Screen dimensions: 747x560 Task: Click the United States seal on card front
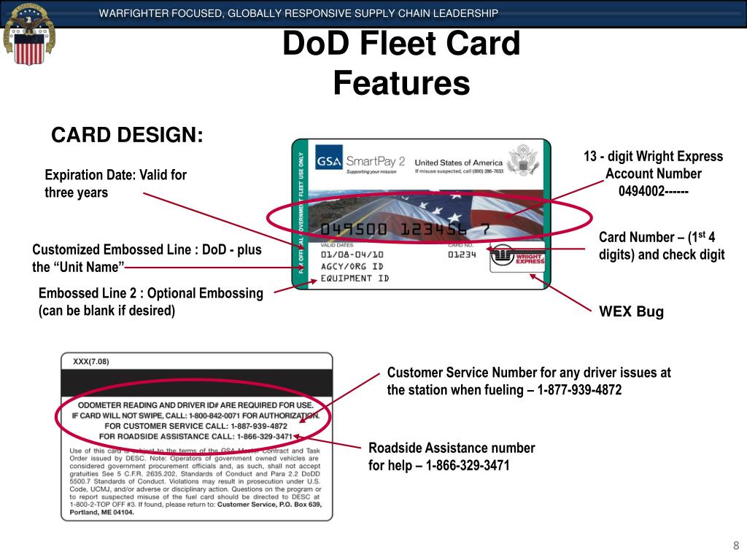tap(524, 160)
